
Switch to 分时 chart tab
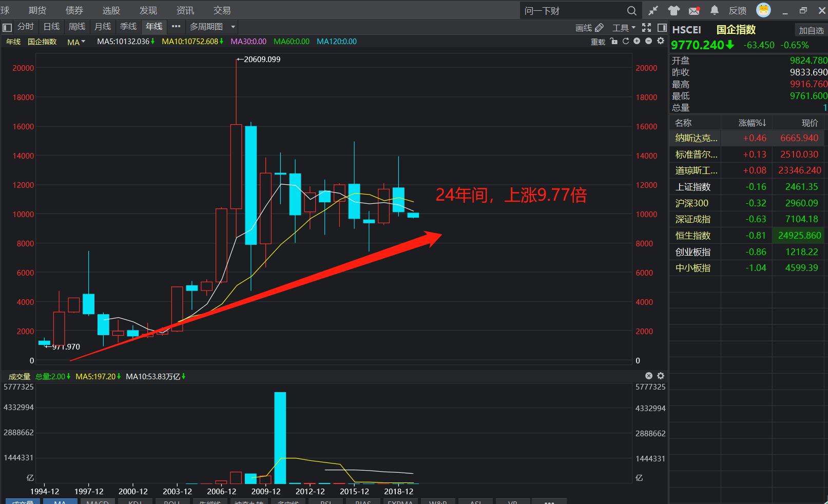point(26,27)
